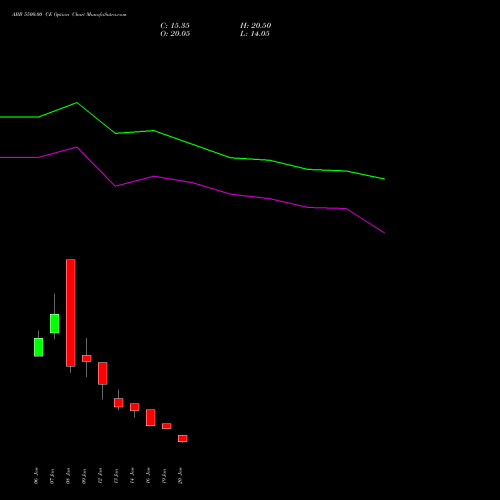Select the 12 Jan date label
The width and height of the screenshot is (500, 500).
click(100, 476)
